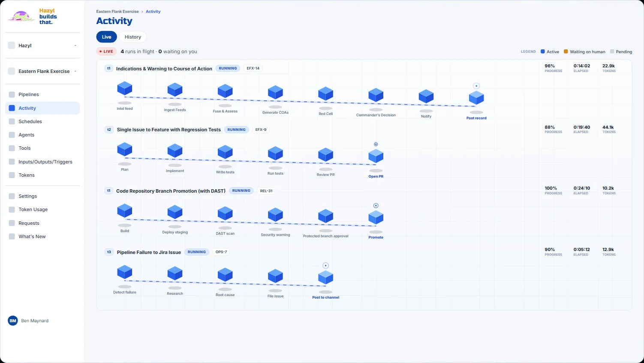Switch to the History tab
Viewport: 644px width, 363px height.
133,37
